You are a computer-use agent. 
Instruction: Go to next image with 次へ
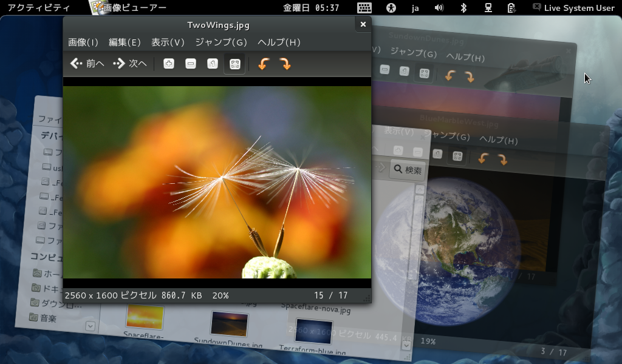tap(130, 63)
